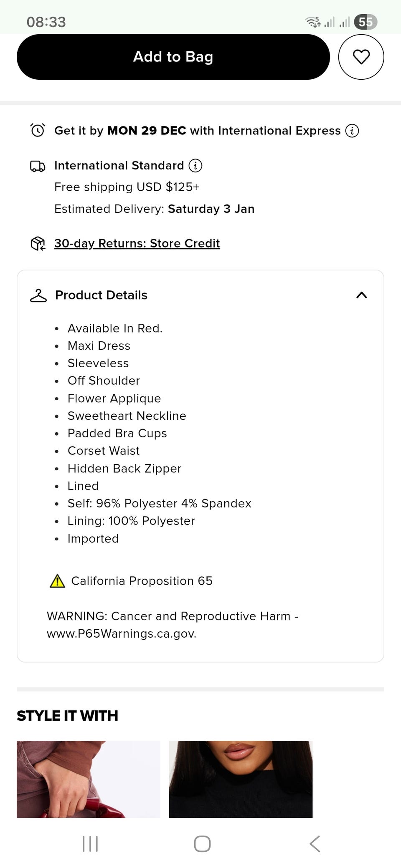Tap the Add to Bag button

click(x=173, y=57)
